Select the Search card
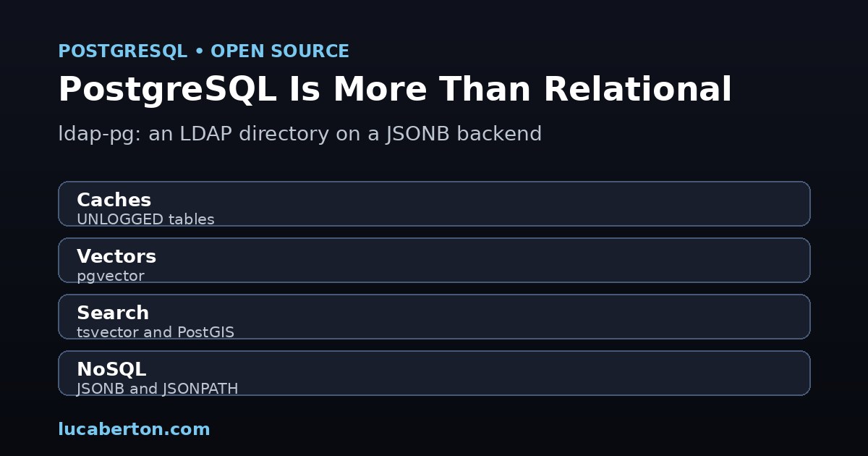Screen dimensions: 868x456 (434, 316)
